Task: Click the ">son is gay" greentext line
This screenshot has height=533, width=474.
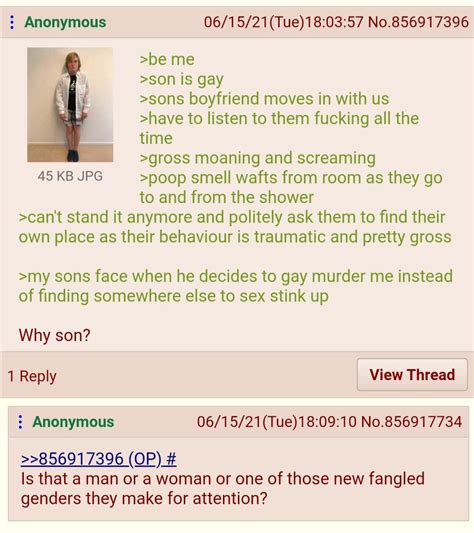Action: [182, 80]
